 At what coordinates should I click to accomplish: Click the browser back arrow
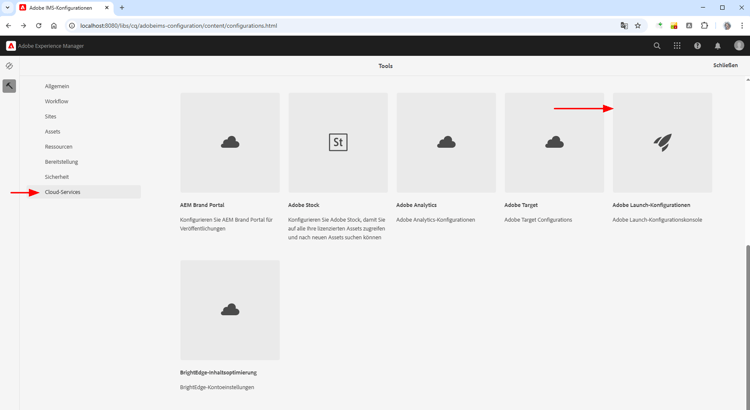[9, 26]
